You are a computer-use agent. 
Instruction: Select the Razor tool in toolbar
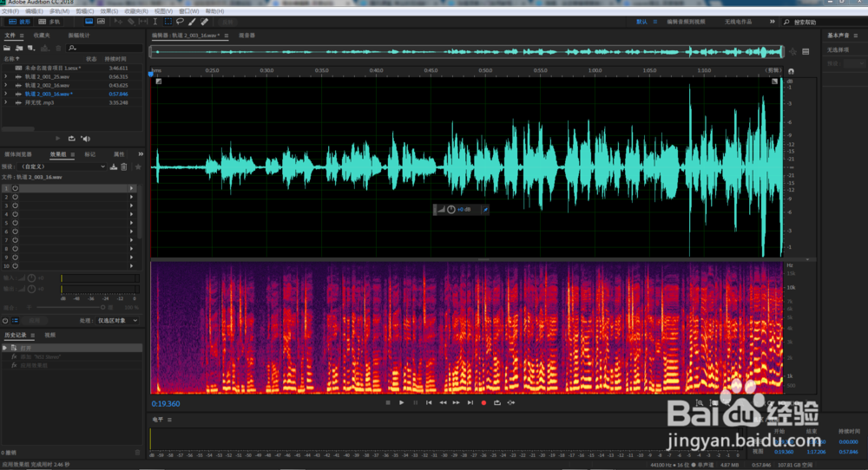[131, 22]
